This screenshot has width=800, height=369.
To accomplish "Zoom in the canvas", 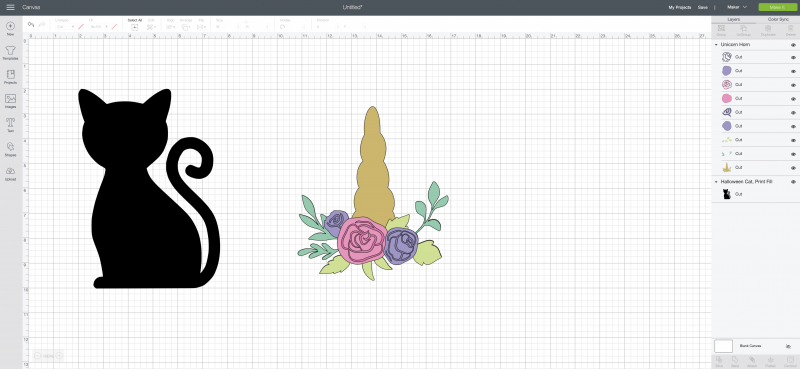I will point(59,355).
